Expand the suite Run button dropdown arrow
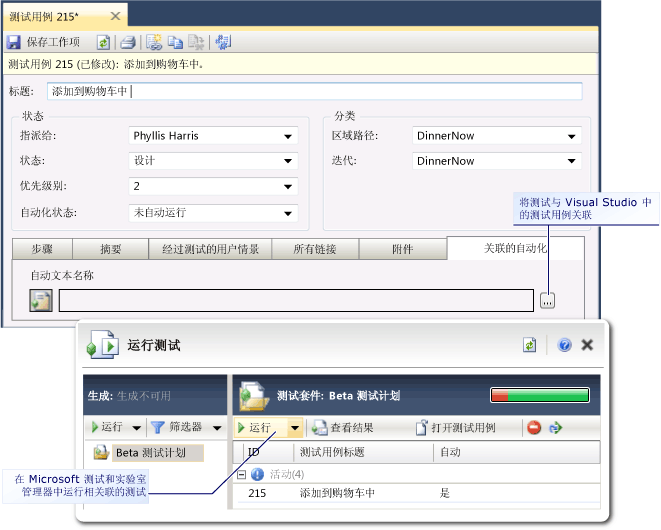The width and height of the screenshot is (661, 530). 295,428
